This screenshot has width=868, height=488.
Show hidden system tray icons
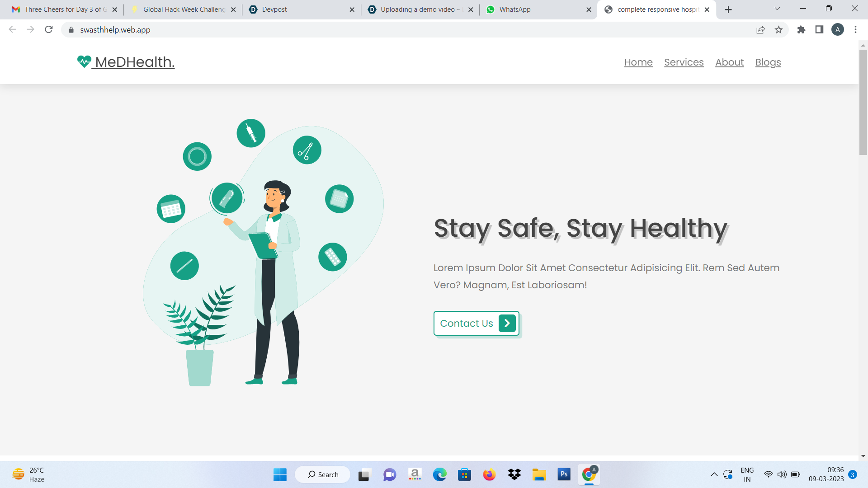(714, 474)
